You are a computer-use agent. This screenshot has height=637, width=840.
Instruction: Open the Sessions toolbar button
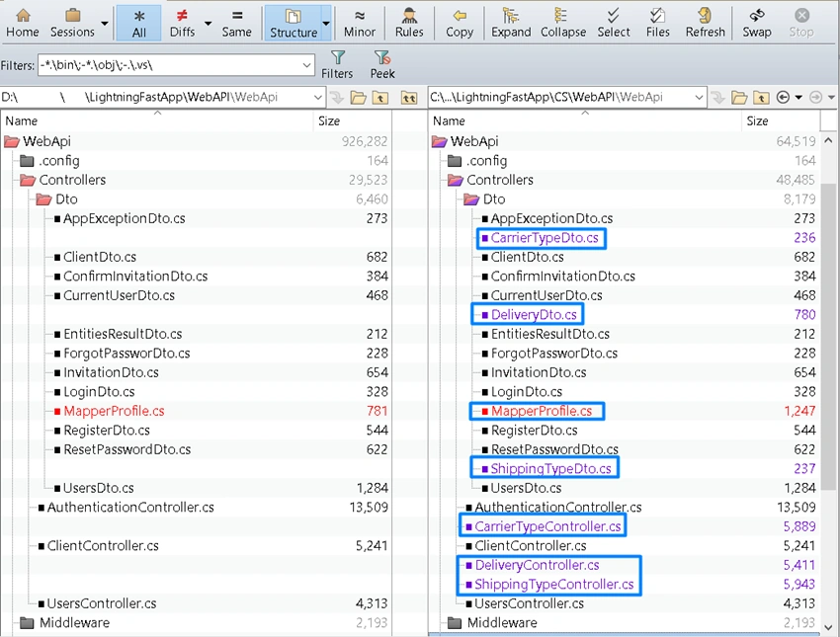click(72, 23)
